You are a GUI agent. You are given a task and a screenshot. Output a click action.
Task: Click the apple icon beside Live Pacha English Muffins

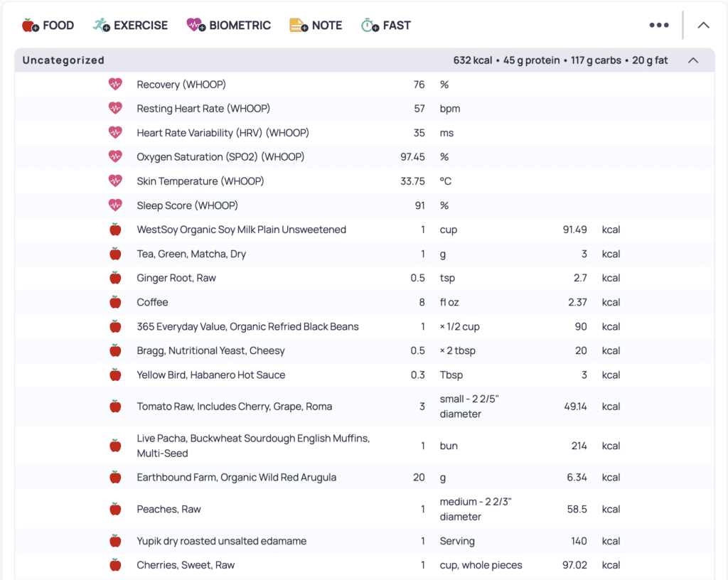tap(115, 446)
